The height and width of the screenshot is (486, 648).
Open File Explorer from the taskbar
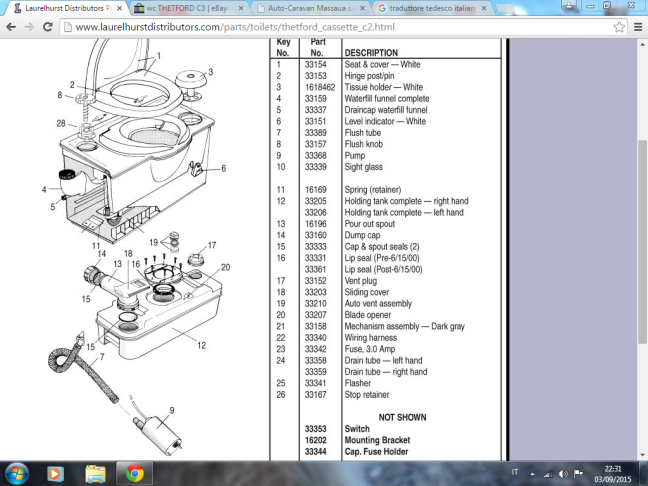coord(96,472)
